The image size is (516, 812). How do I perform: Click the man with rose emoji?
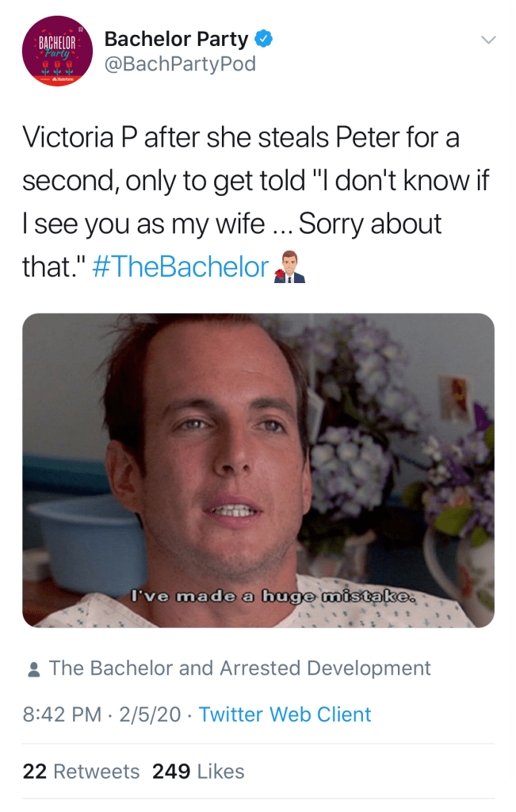pos(289,267)
